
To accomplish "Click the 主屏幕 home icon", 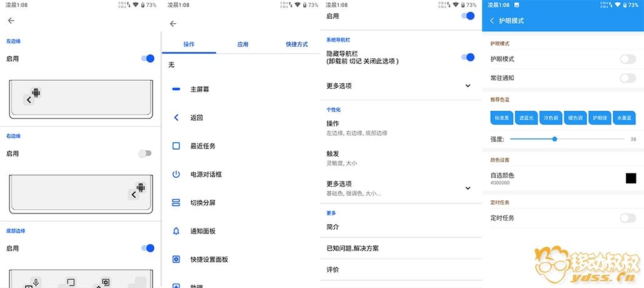I will point(176,90).
